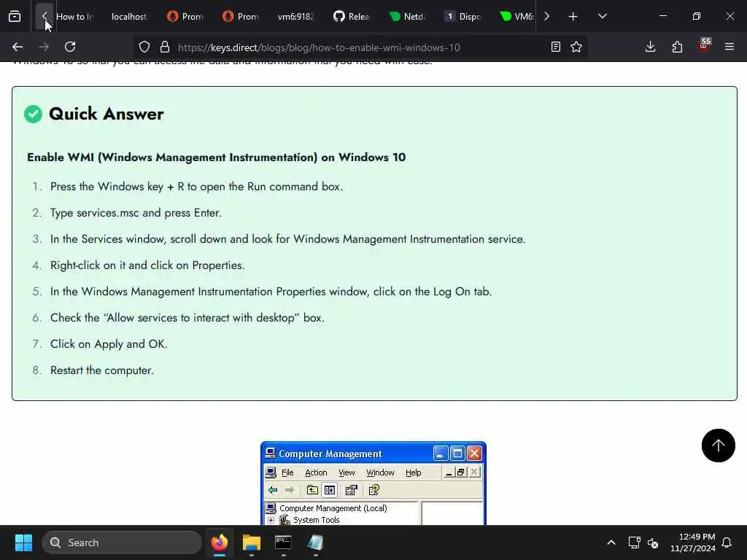Switch to the vm6:9182 tab
747x560 pixels.
(296, 17)
